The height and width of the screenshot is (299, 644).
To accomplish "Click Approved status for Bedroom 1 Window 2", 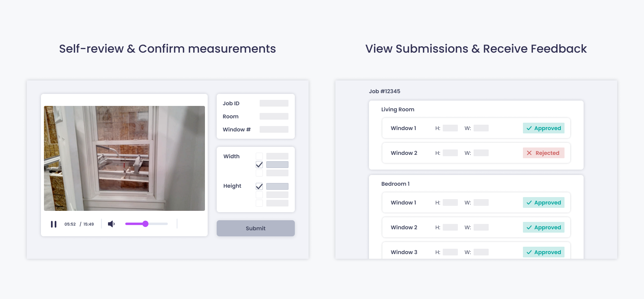I will pos(544,227).
